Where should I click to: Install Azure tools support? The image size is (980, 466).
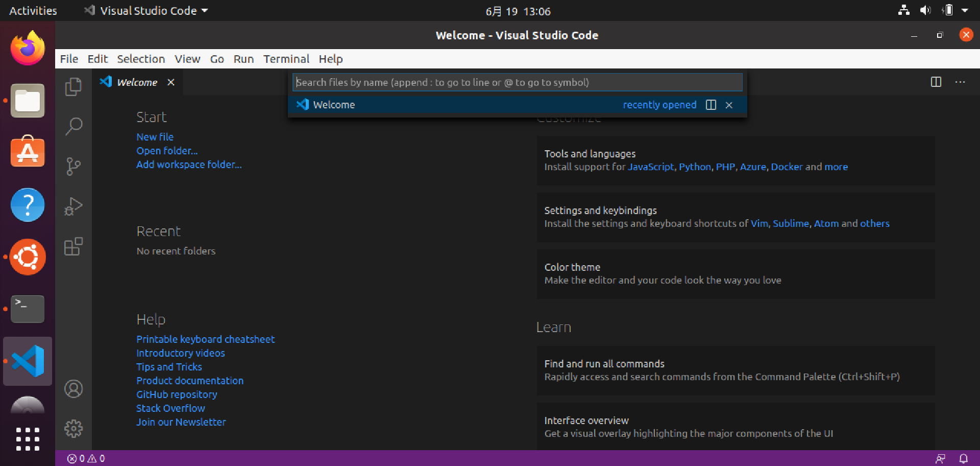coord(753,167)
